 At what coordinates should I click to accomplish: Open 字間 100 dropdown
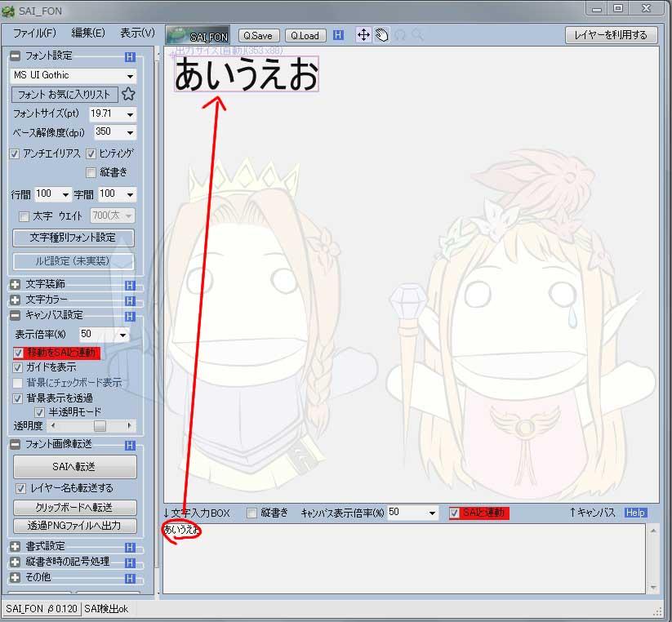(130, 194)
